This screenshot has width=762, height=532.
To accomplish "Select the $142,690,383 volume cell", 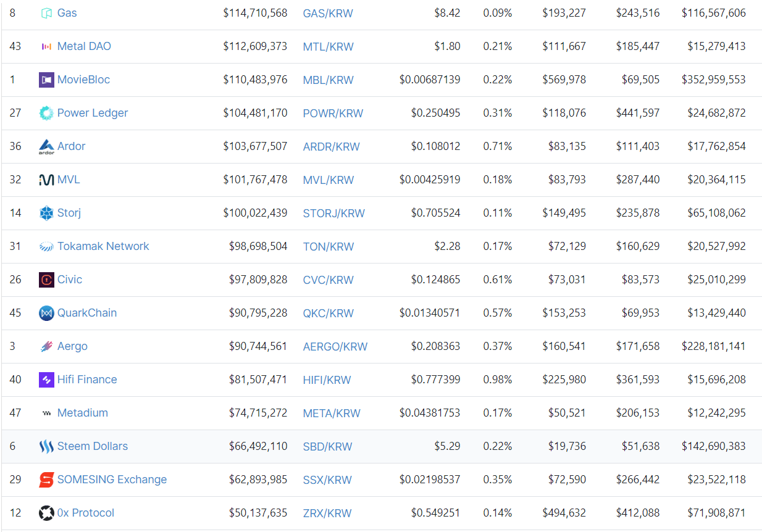I will tap(713, 446).
